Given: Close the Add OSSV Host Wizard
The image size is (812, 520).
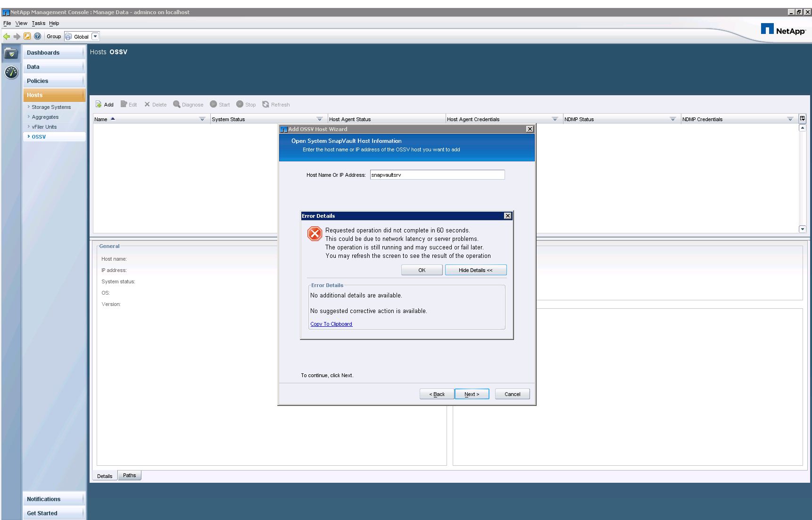Looking at the screenshot, I should 530,129.
